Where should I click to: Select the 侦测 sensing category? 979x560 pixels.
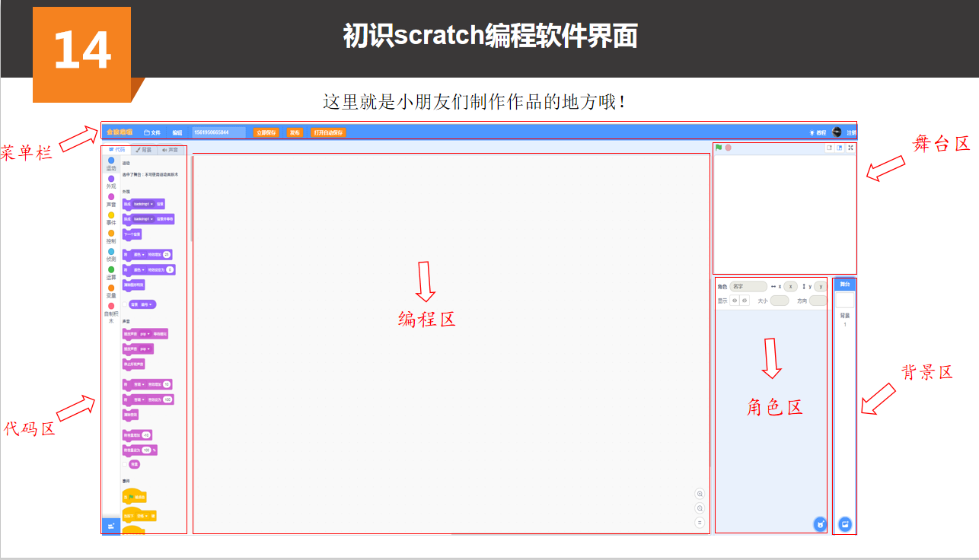pyautogui.click(x=111, y=255)
